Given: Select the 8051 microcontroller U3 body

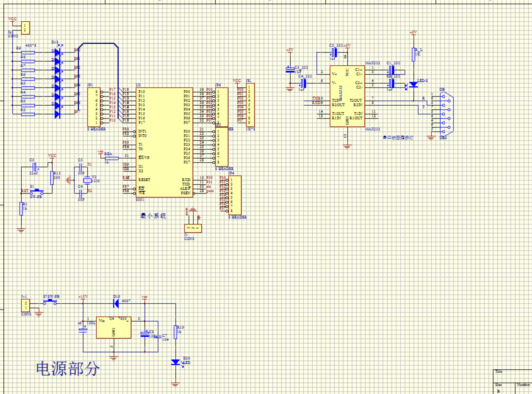Looking at the screenshot, I should (164, 142).
